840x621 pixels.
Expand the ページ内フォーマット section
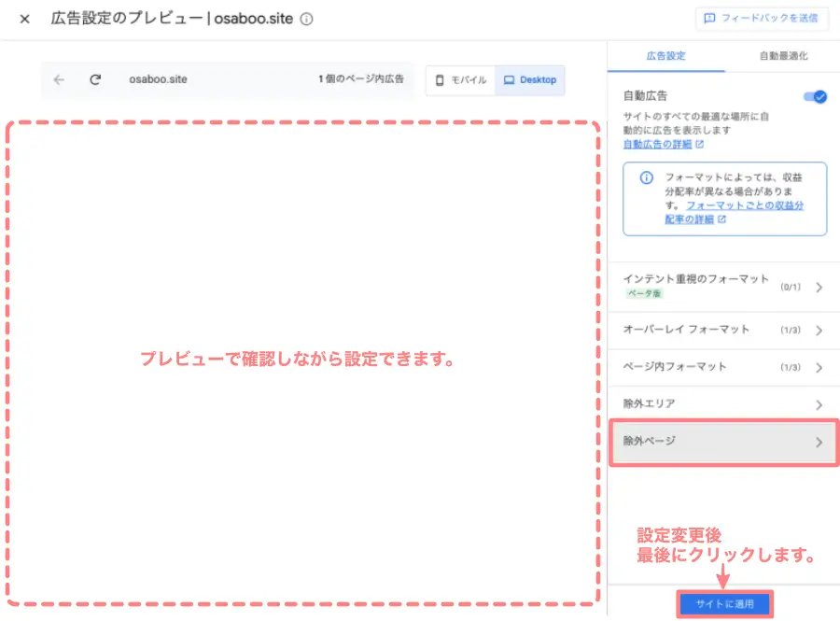pyautogui.click(x=724, y=368)
